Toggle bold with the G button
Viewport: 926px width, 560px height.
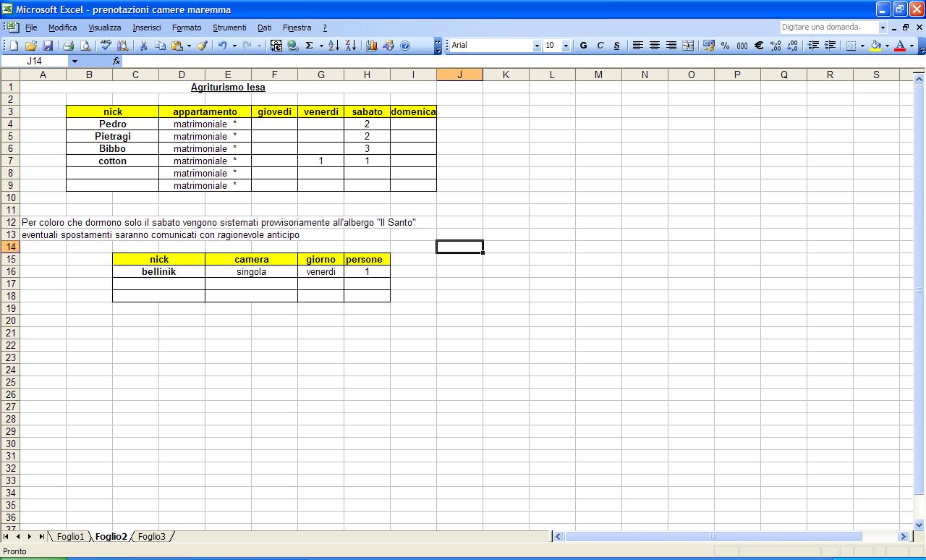[583, 46]
